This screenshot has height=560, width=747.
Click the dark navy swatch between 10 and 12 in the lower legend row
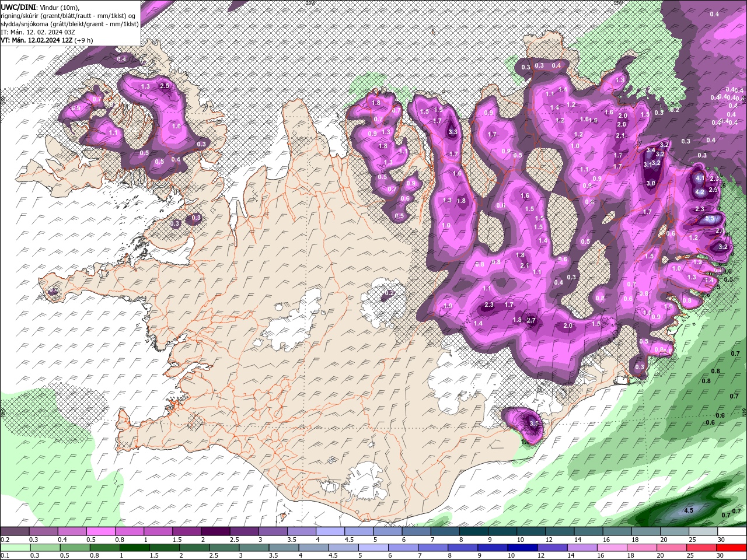click(523, 548)
